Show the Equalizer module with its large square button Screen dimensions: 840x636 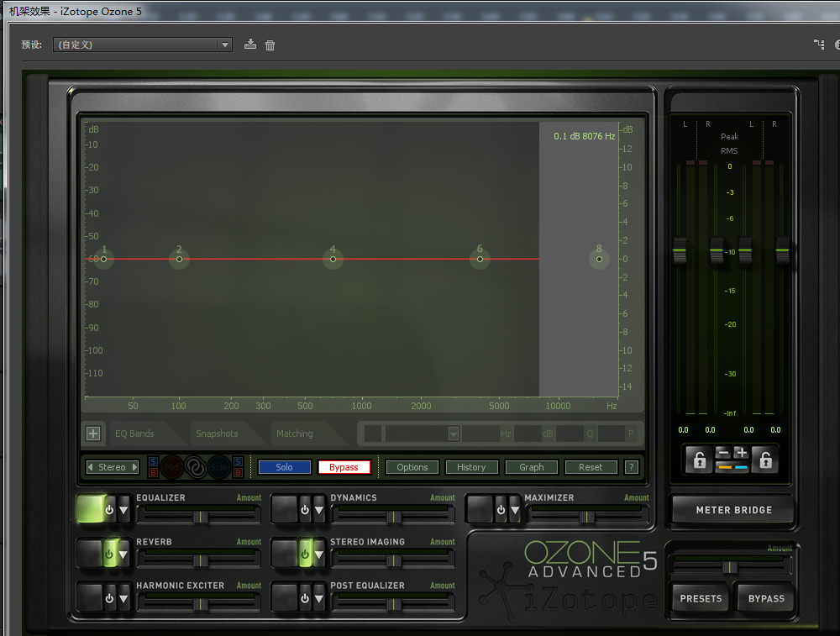tap(90, 508)
